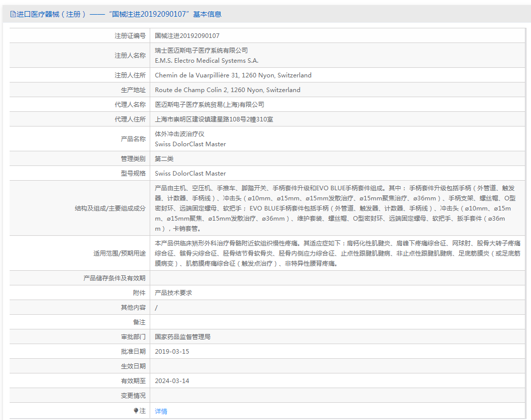
Task: Click the 注册人名称 label
Action: pos(130,55)
